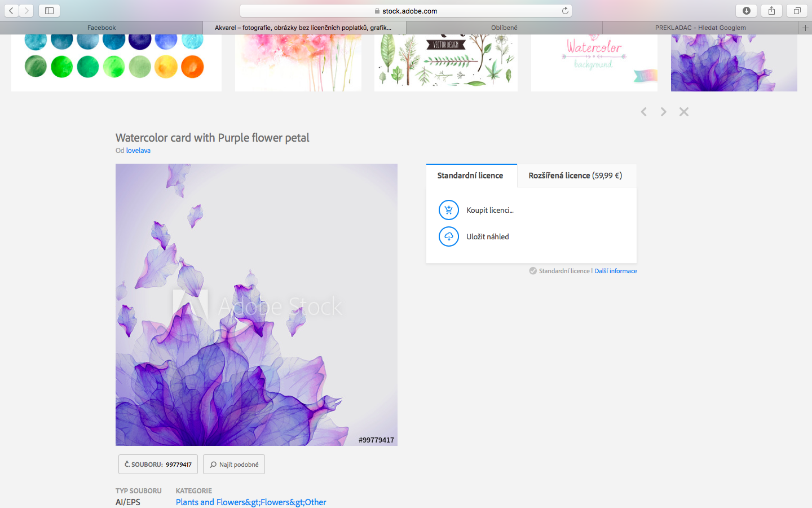Image resolution: width=812 pixels, height=508 pixels.
Task: Toggle the Safari sidebar
Action: coord(49,11)
